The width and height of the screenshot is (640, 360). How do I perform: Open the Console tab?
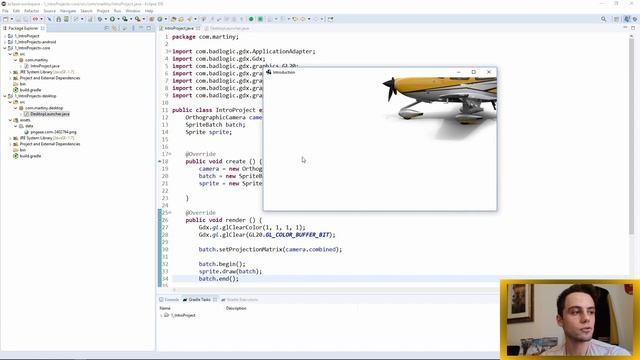tap(169, 300)
